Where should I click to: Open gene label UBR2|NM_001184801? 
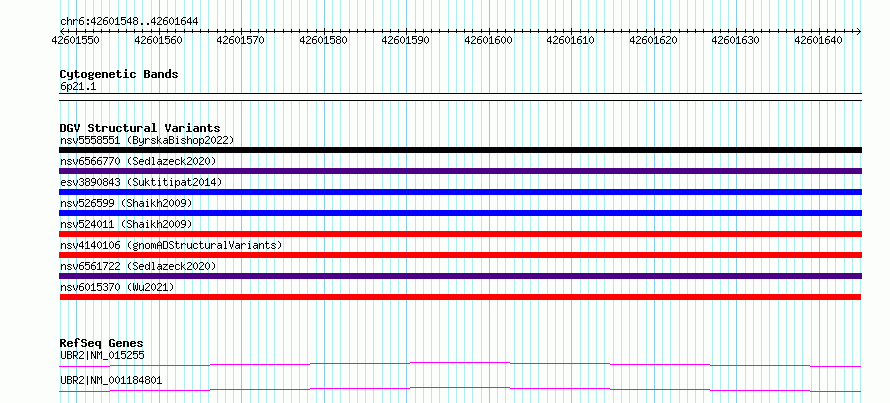[x=111, y=381]
